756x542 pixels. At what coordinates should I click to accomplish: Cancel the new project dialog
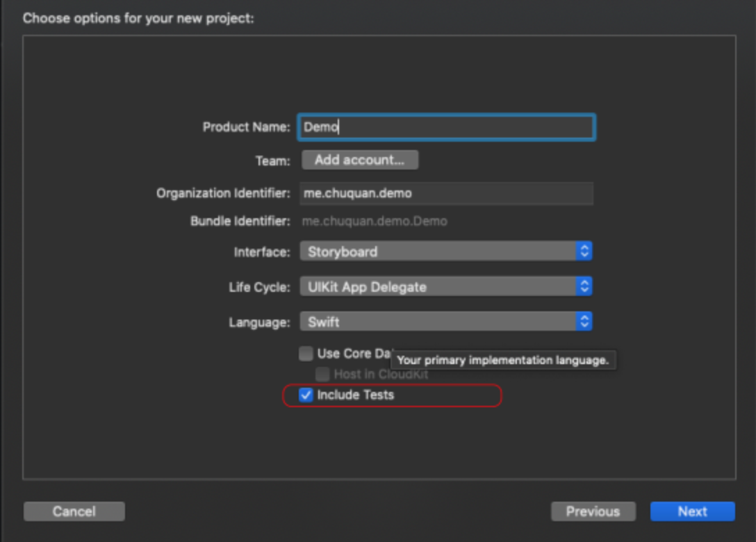coord(74,511)
